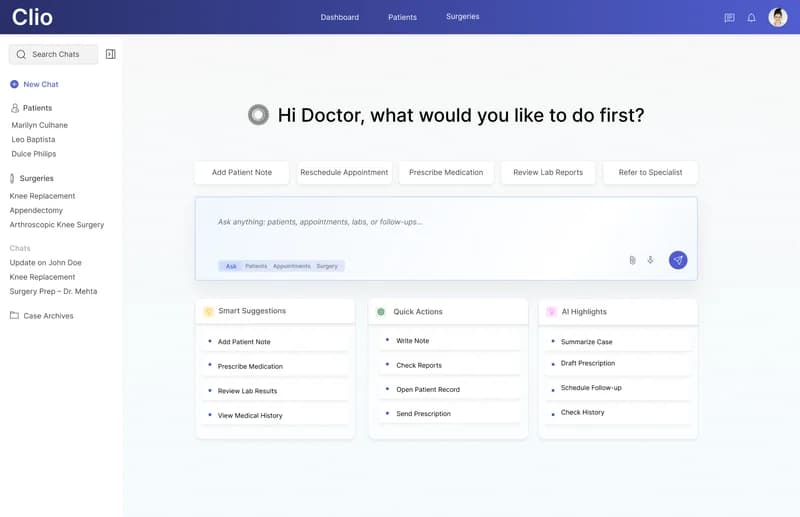Select the Ask mode chip
Screen dimensions: 800x517
[x=231, y=266]
